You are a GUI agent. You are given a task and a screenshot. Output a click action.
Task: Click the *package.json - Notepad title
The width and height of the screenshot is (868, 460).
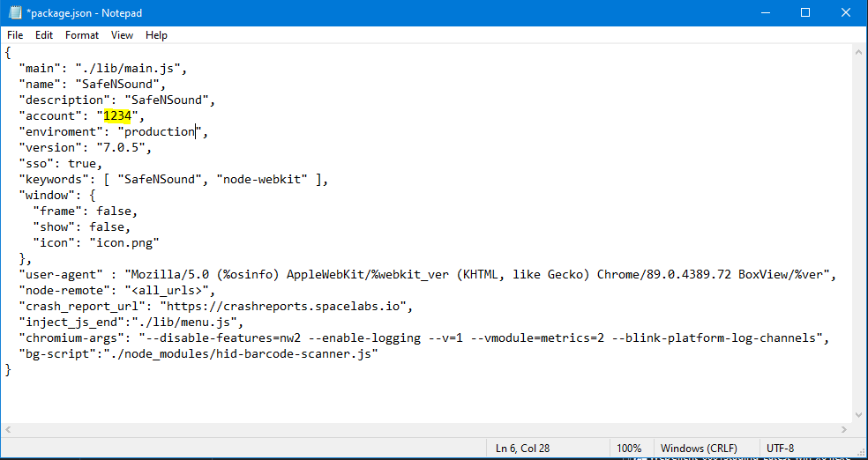point(84,12)
